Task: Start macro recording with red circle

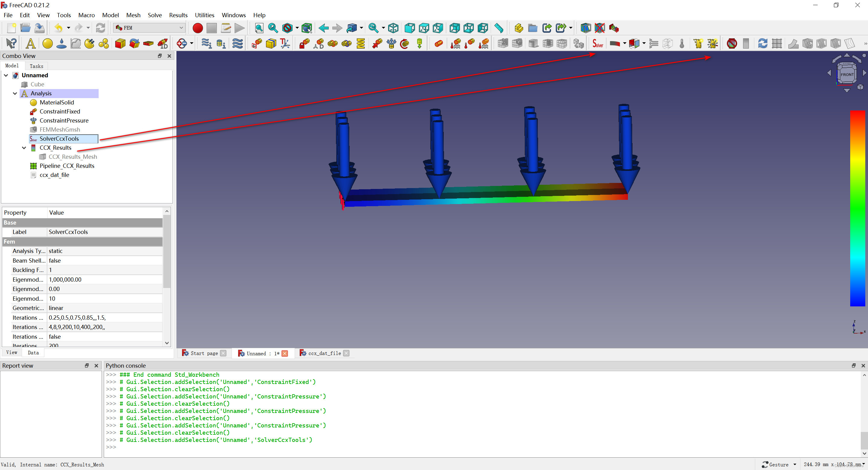Action: pyautogui.click(x=198, y=28)
